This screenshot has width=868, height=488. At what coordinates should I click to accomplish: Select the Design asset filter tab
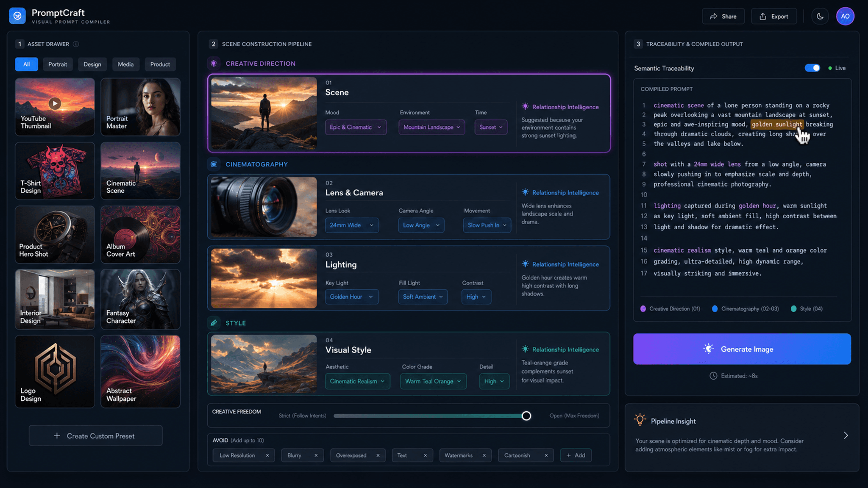92,64
